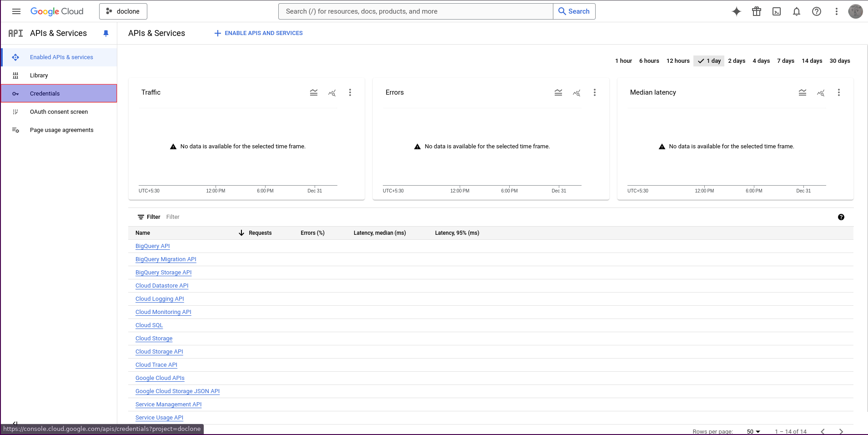Activate Cloud Shell terminal icon
This screenshot has width=868, height=435.
tap(776, 11)
